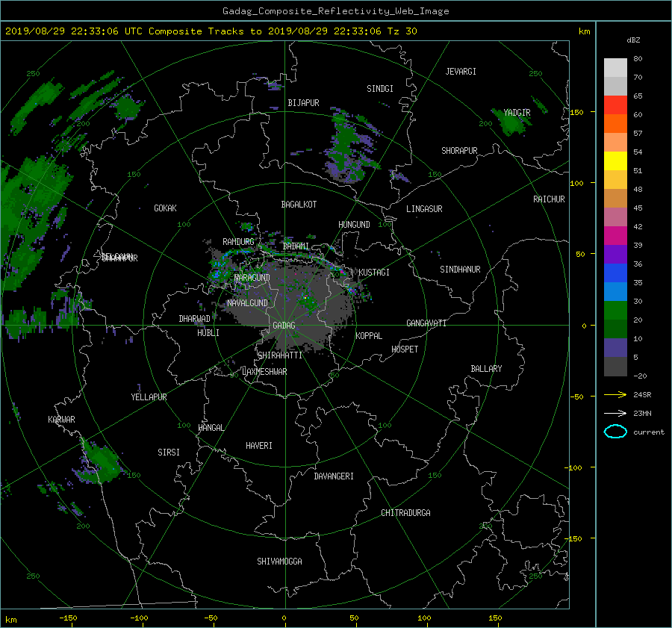Click the white 23MN arrow legend icon
The height and width of the screenshot is (628, 672).
pyautogui.click(x=615, y=413)
